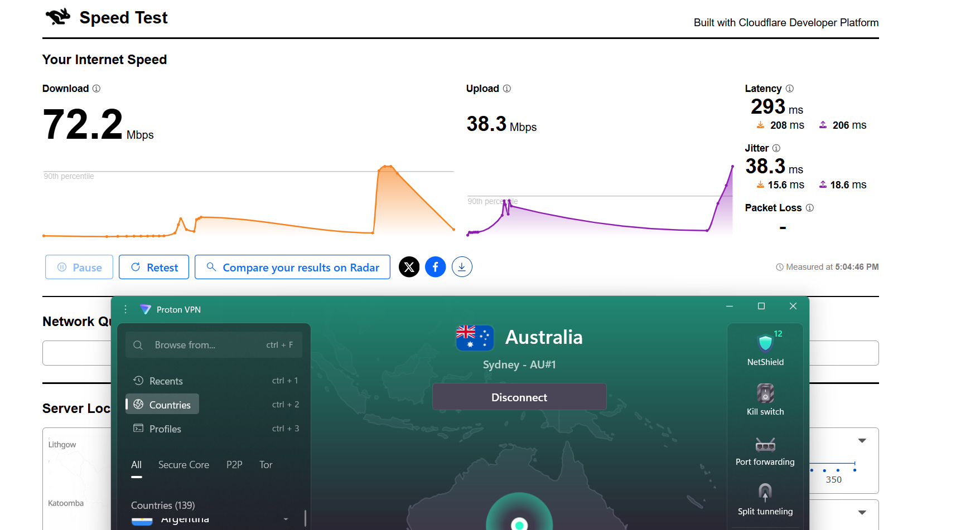Open the dropdown above the 350 marker

click(x=862, y=440)
